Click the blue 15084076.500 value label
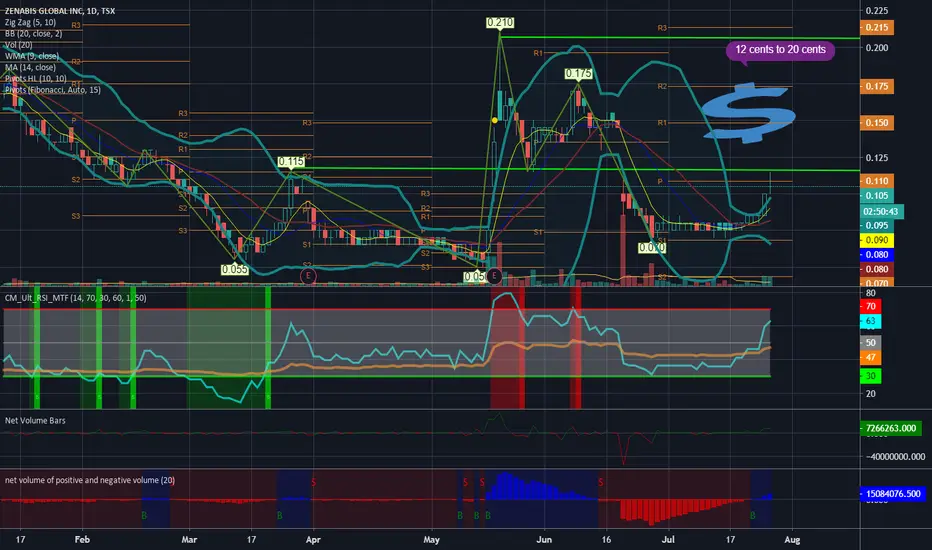Viewport: 932px width, 550px height. pos(891,494)
